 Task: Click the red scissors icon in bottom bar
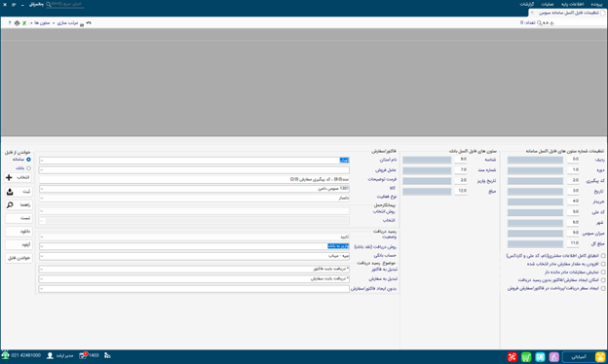point(513,356)
